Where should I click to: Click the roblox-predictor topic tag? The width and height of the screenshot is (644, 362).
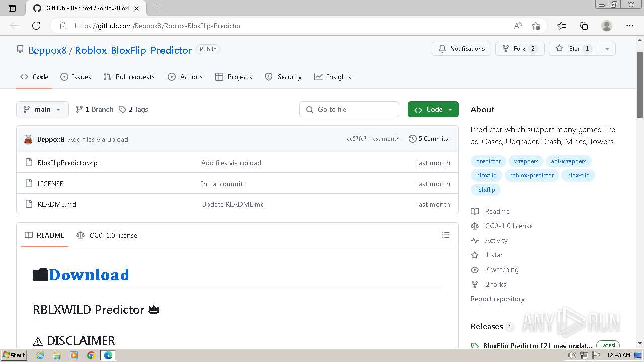click(532, 175)
